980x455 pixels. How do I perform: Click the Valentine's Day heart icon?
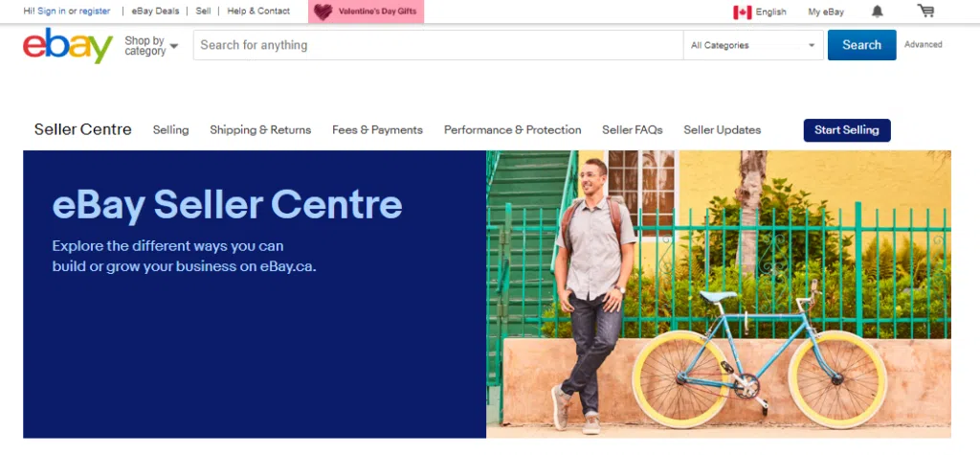[x=323, y=11]
